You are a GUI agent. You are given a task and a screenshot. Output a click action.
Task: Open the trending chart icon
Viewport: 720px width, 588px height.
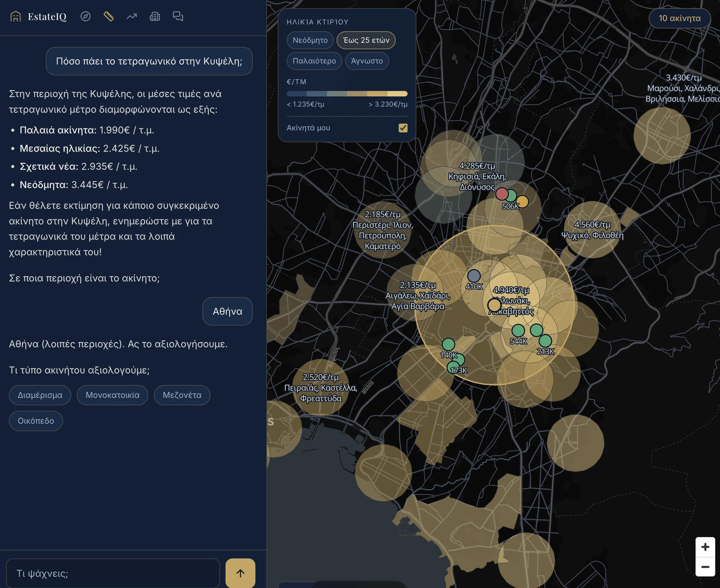[132, 16]
